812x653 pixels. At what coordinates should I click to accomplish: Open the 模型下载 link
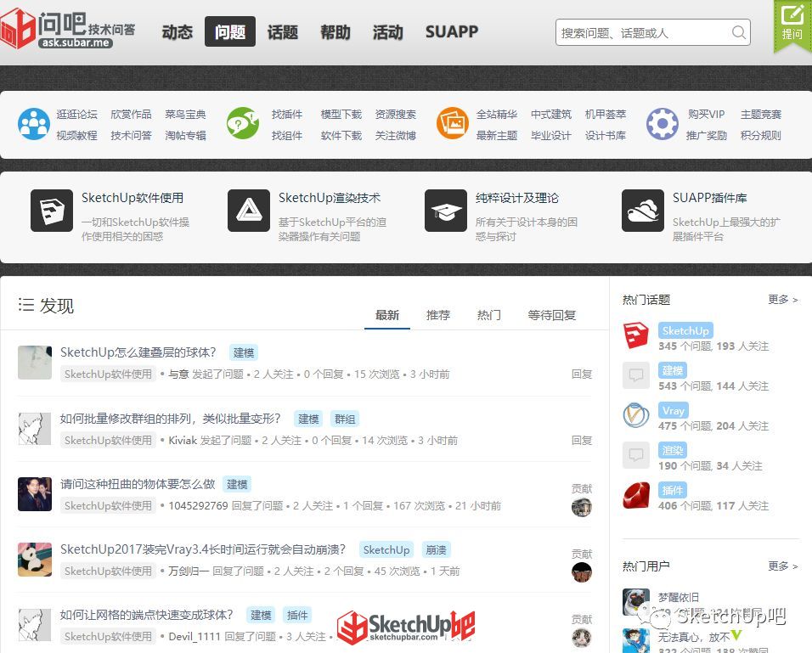tap(341, 114)
